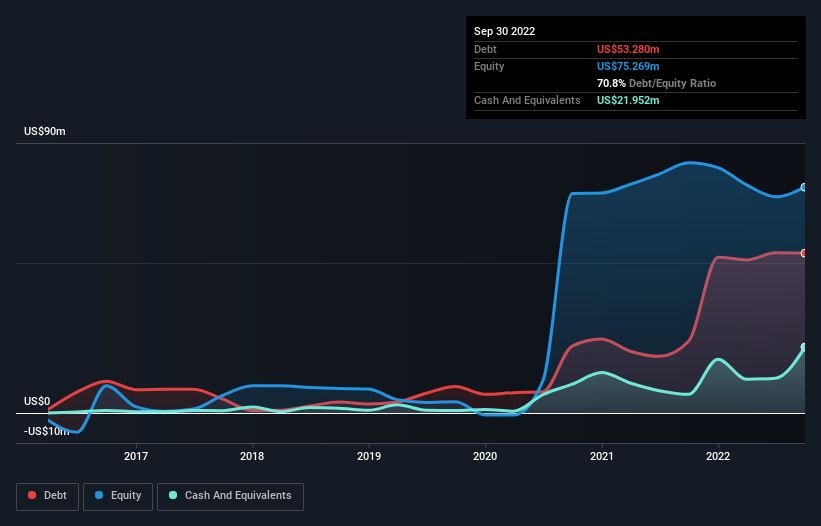Viewport: 821px width, 526px height.
Task: Click the blue Equity endpoint marker
Action: [x=805, y=187]
